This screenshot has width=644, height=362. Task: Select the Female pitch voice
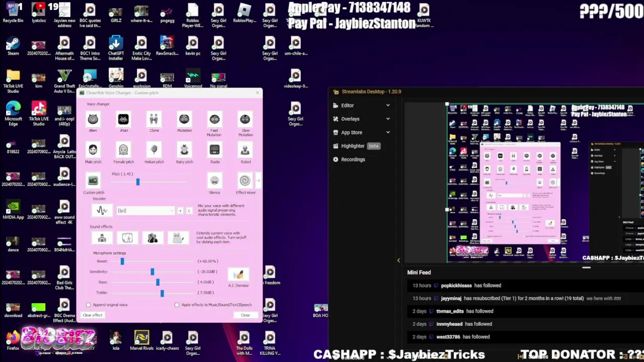(123, 150)
